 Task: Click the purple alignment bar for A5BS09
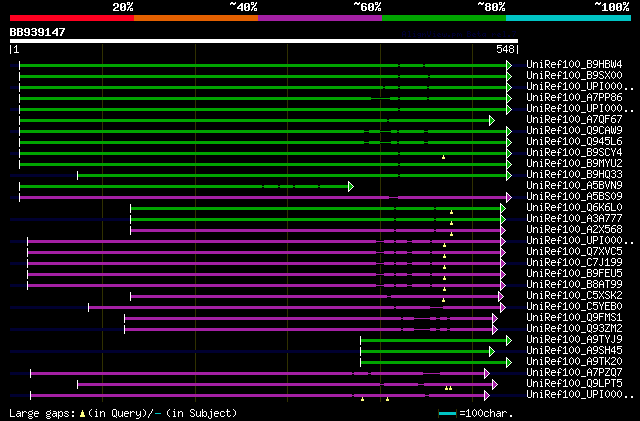tap(263, 198)
